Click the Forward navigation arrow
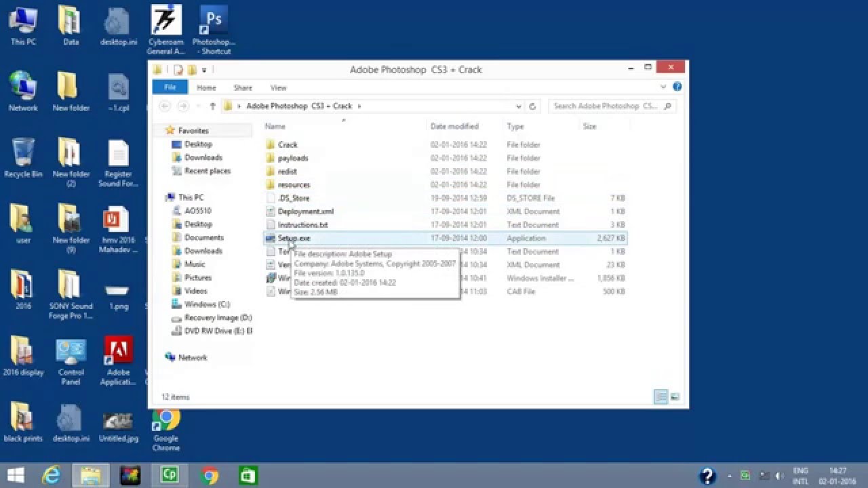 (182, 106)
